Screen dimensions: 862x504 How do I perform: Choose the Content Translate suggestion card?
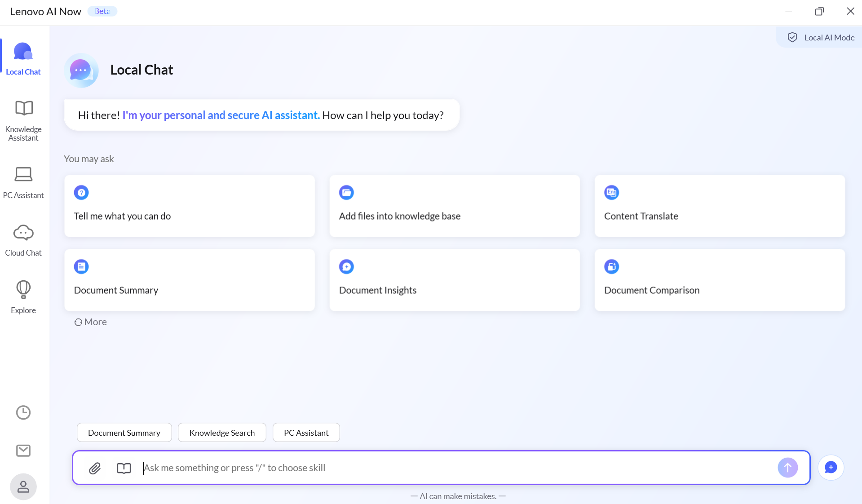[x=720, y=206]
